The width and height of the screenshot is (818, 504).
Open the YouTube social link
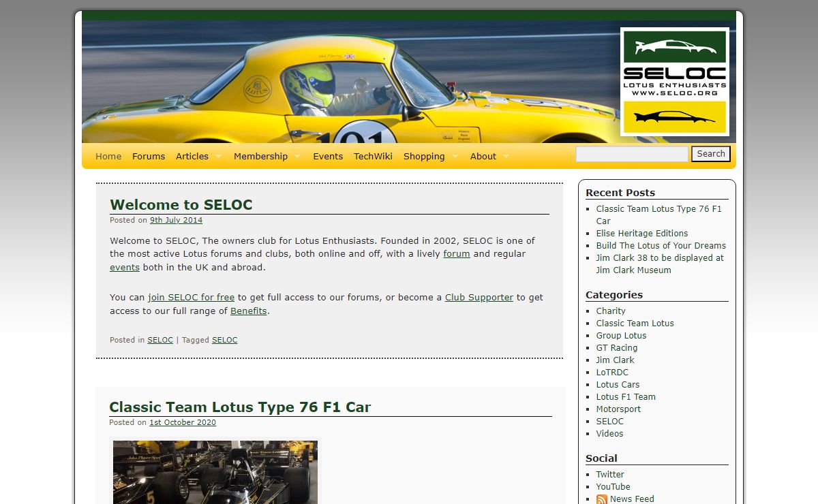613,486
